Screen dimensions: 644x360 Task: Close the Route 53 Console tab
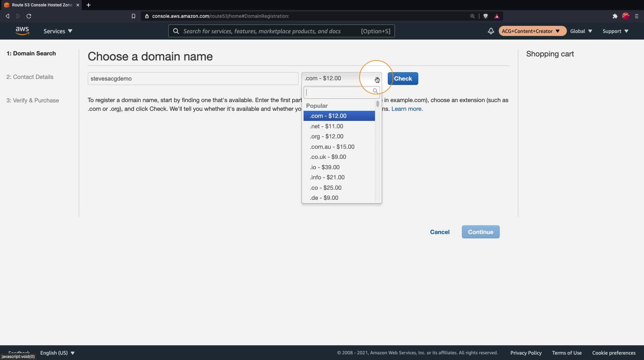[78, 5]
